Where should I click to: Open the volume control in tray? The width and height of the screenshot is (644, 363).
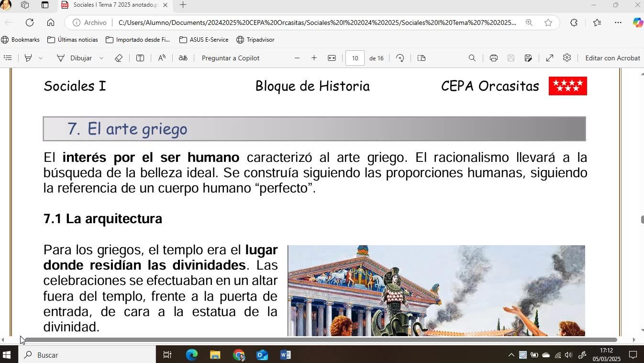(568, 355)
